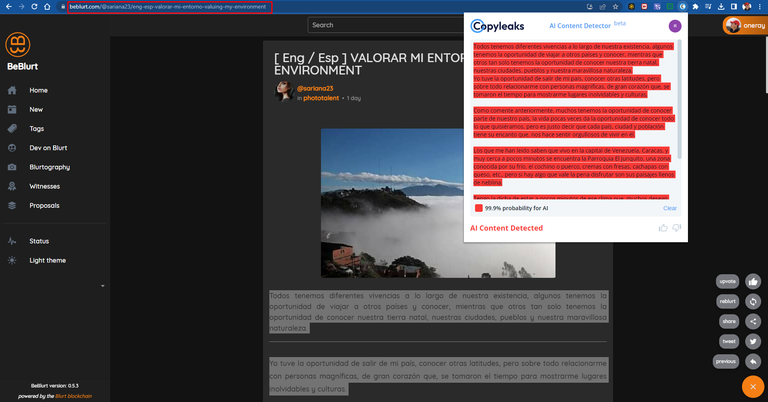The height and width of the screenshot is (402, 768).
Task: Click the BeBlurt logo in the sidebar
Action: [18, 45]
